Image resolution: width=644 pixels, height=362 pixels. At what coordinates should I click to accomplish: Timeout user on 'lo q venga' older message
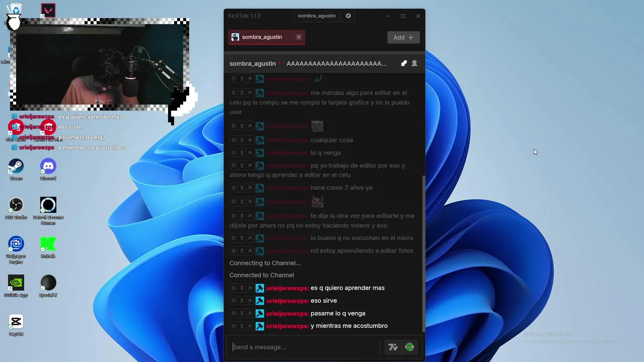coord(242,153)
